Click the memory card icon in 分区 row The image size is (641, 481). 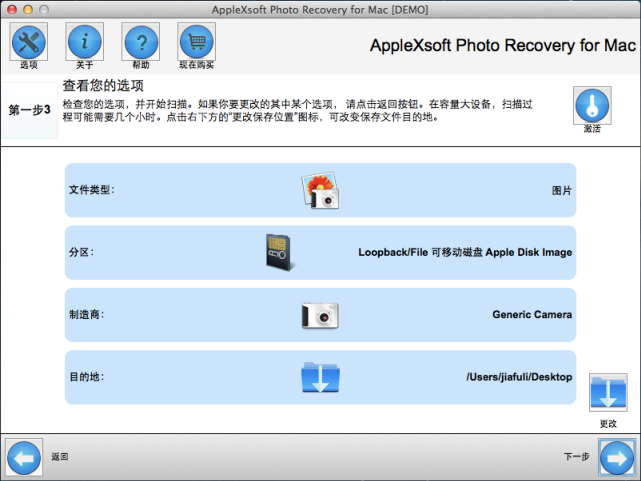click(279, 252)
